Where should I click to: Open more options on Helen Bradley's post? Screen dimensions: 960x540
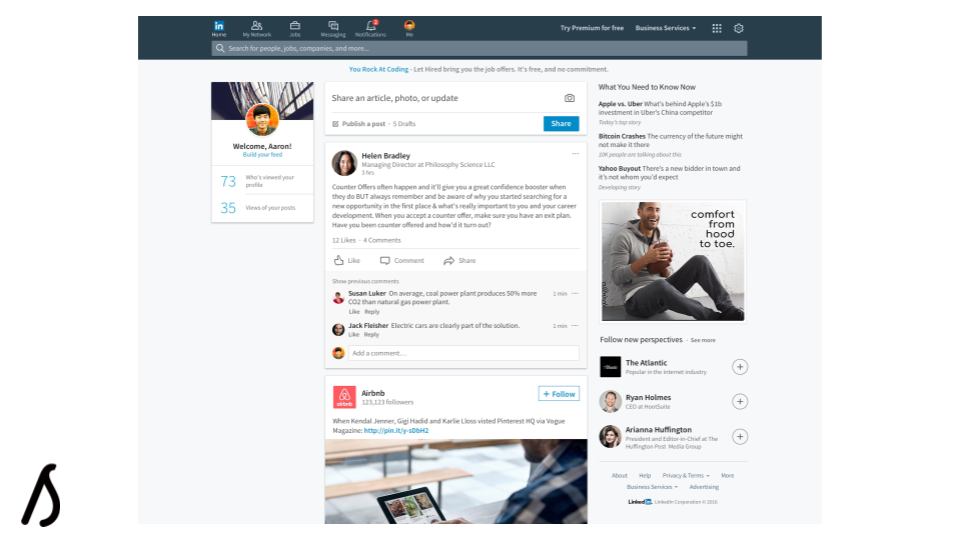[576, 154]
